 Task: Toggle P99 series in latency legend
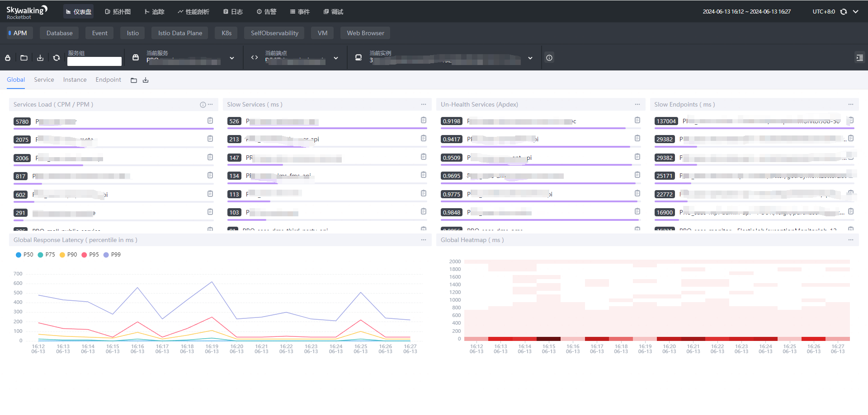(x=112, y=255)
